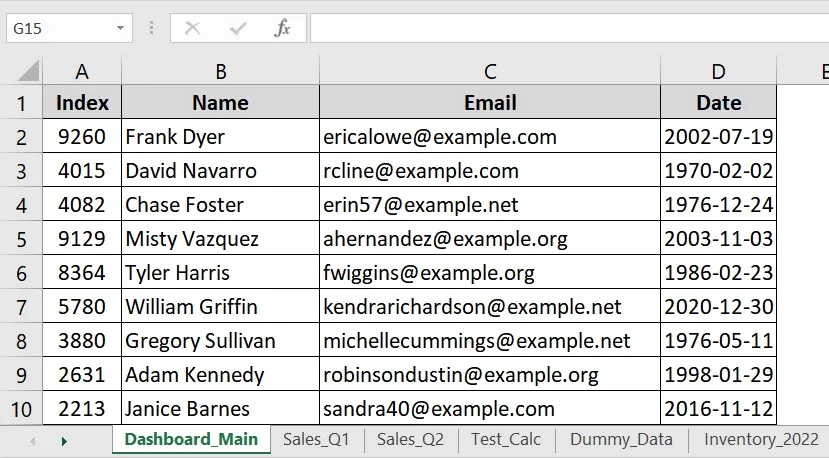
Task: Select row 2 header
Action: [x=21, y=136]
